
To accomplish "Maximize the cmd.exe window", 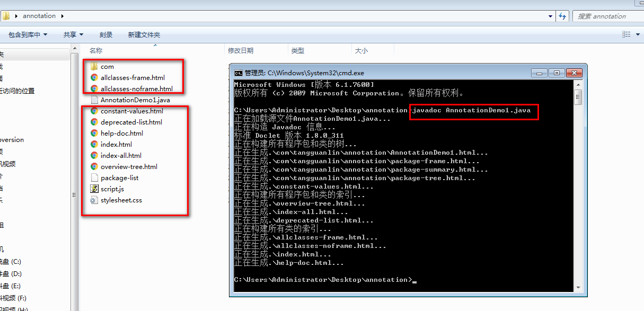I will tap(555, 73).
